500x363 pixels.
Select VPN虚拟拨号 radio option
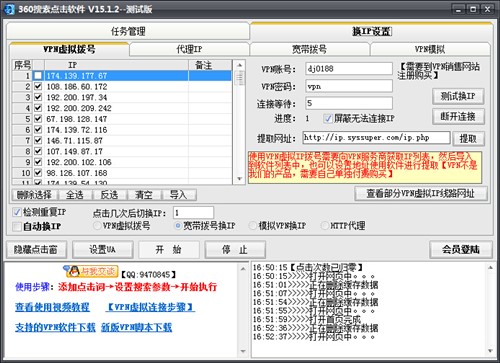(x=97, y=226)
